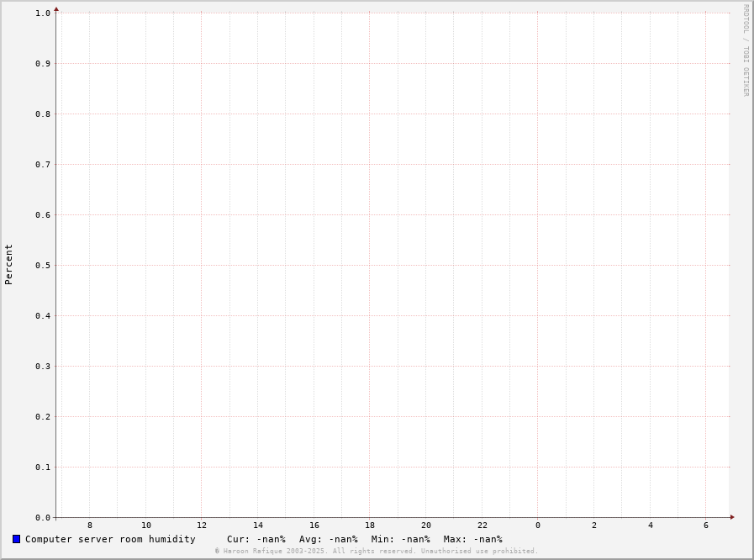Screen dimensions: 754x560
Task: Click the 'Percent' vertical axis title
Action: click(9, 264)
